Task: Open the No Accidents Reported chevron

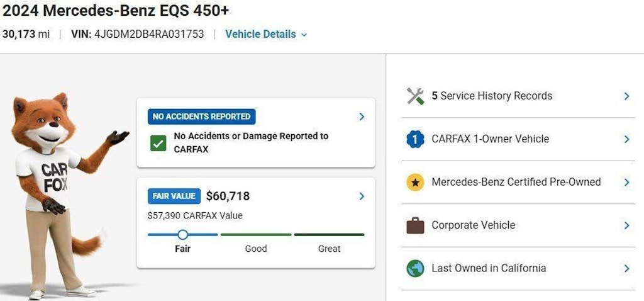Action: pyautogui.click(x=362, y=116)
